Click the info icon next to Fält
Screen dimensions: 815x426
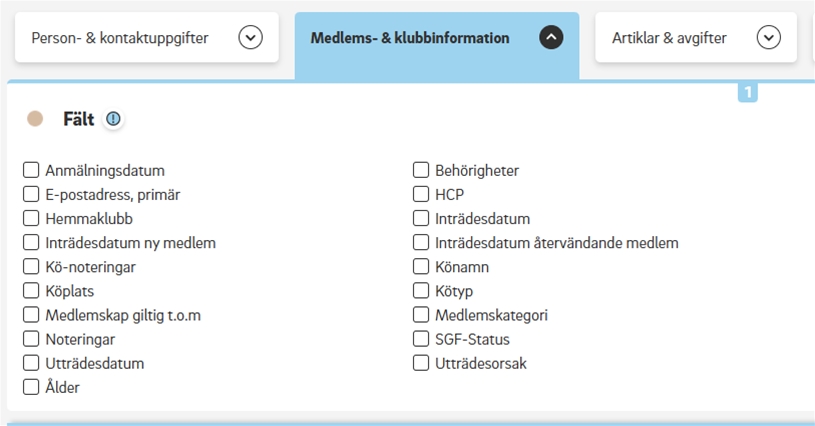[x=113, y=119]
